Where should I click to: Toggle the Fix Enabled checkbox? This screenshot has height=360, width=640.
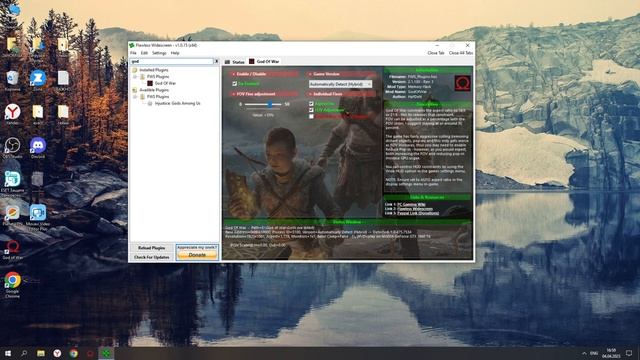tap(235, 84)
